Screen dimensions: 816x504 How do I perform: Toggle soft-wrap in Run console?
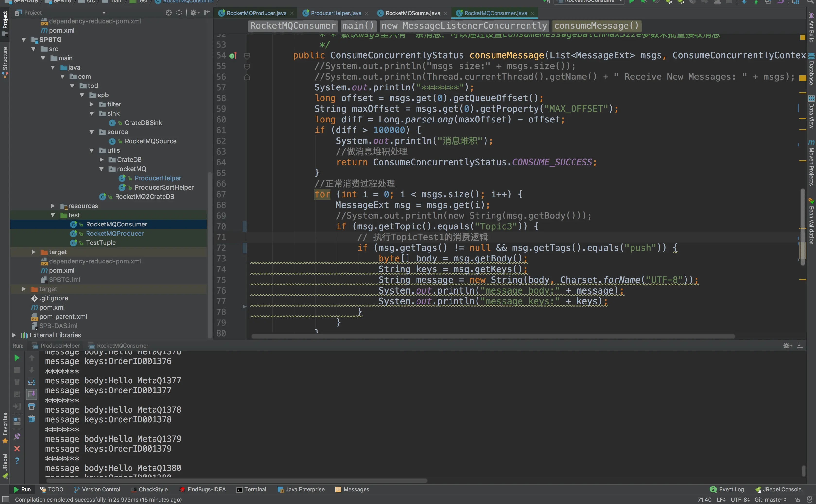tap(32, 382)
